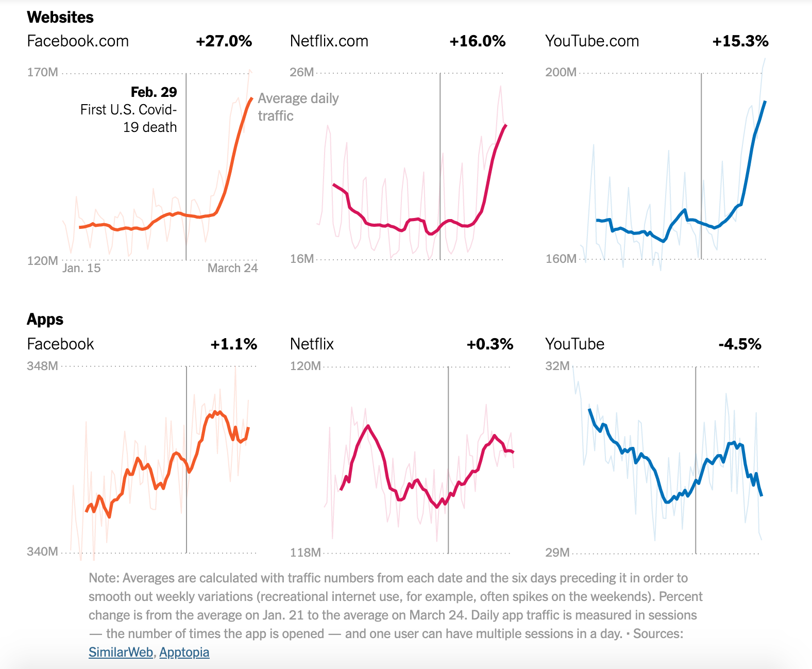812x669 pixels.
Task: Click the Average daily traffic line label
Action: [298, 107]
